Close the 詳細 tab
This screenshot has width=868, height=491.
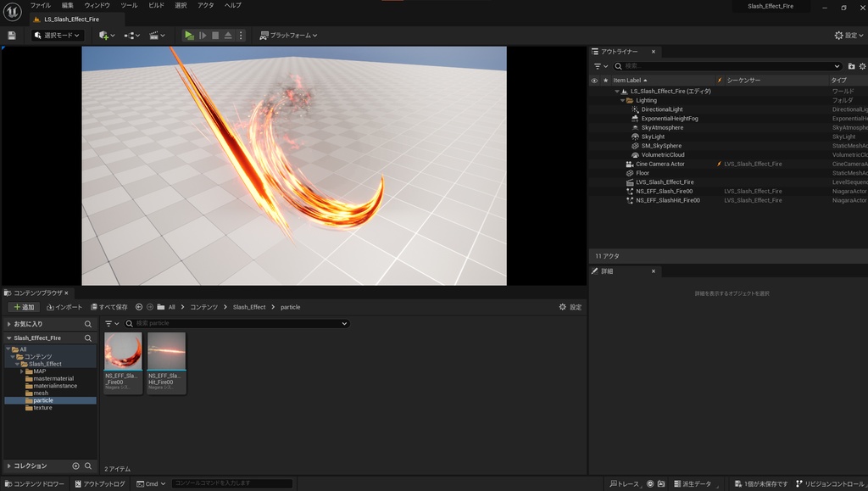coord(654,271)
